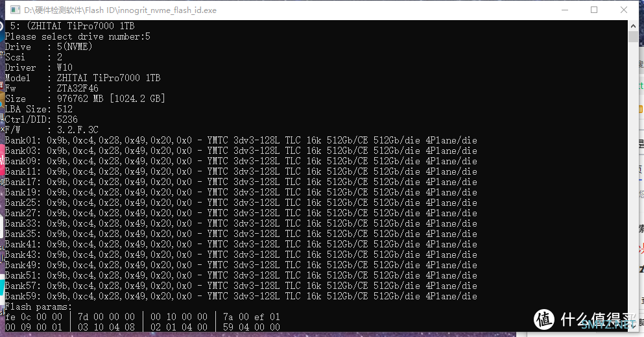Viewport: 644px width, 337px height.
Task: Click the 'LBA Size: 512' line
Action: point(39,109)
